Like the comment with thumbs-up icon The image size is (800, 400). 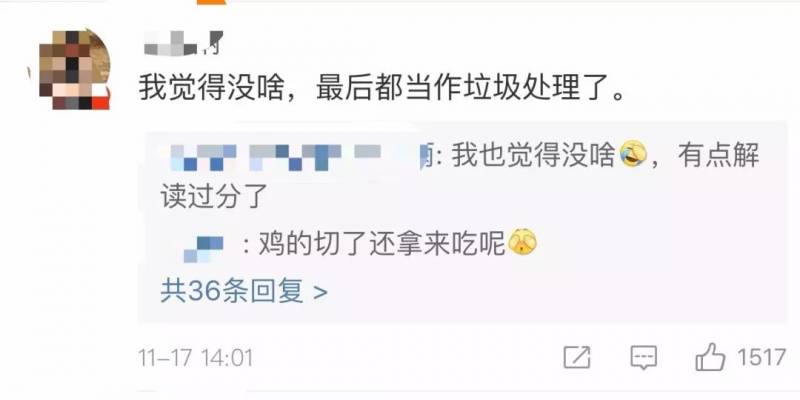click(x=710, y=357)
